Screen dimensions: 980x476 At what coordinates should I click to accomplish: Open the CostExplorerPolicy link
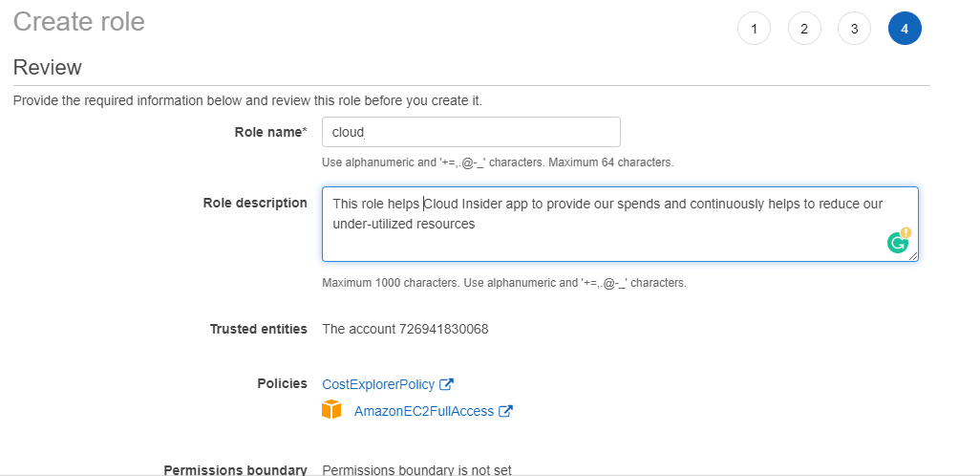point(380,384)
